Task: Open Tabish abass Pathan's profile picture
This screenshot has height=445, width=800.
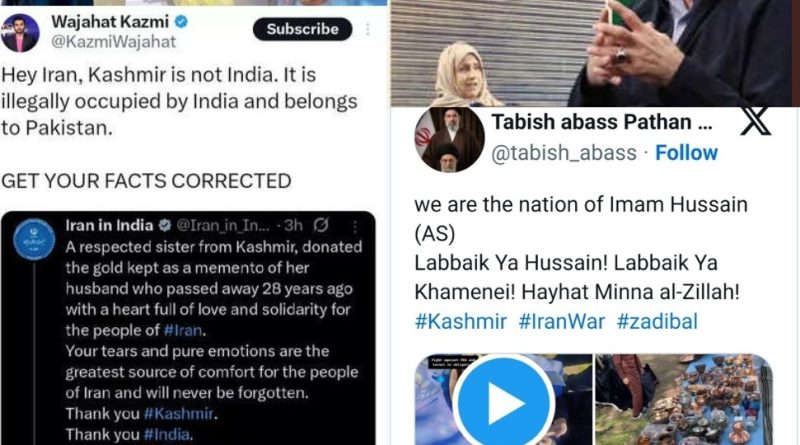Action: (449, 139)
